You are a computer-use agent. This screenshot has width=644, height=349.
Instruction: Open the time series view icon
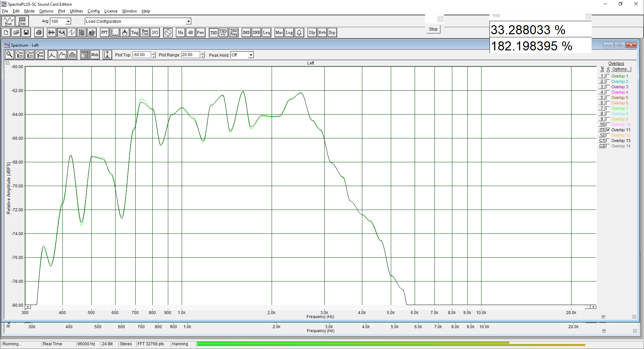click(x=51, y=33)
